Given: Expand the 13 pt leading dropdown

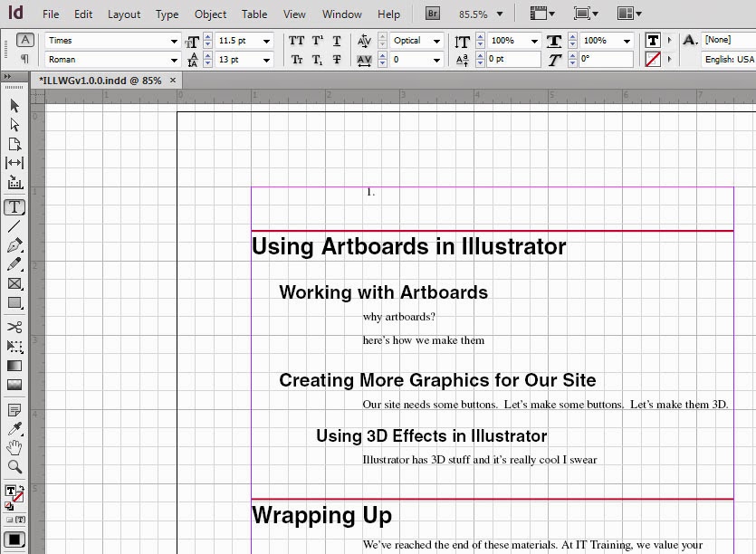Looking at the screenshot, I should click(266, 60).
